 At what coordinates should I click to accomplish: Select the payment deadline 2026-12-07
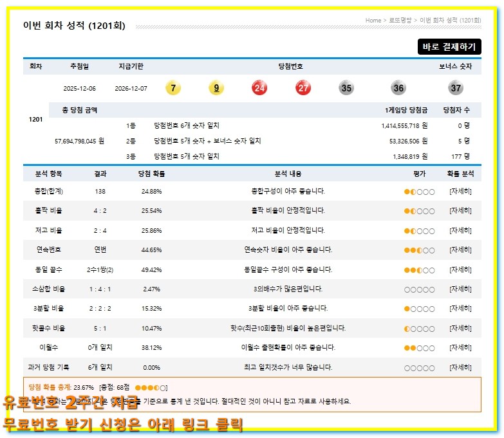click(x=131, y=89)
